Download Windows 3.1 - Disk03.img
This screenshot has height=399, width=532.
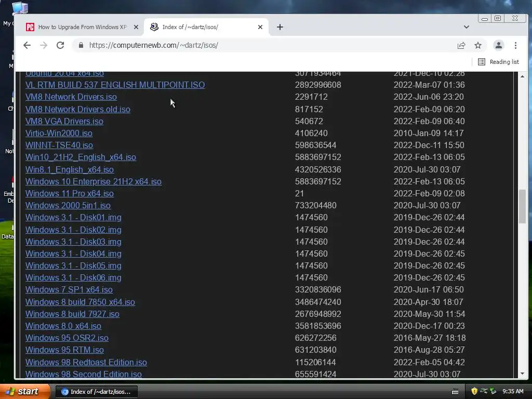coord(73,242)
